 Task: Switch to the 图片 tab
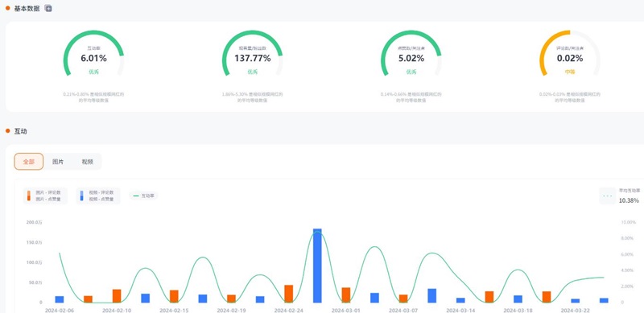pyautogui.click(x=58, y=162)
